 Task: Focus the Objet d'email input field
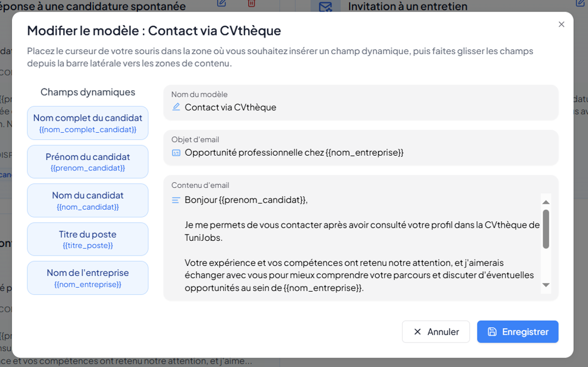(x=365, y=152)
